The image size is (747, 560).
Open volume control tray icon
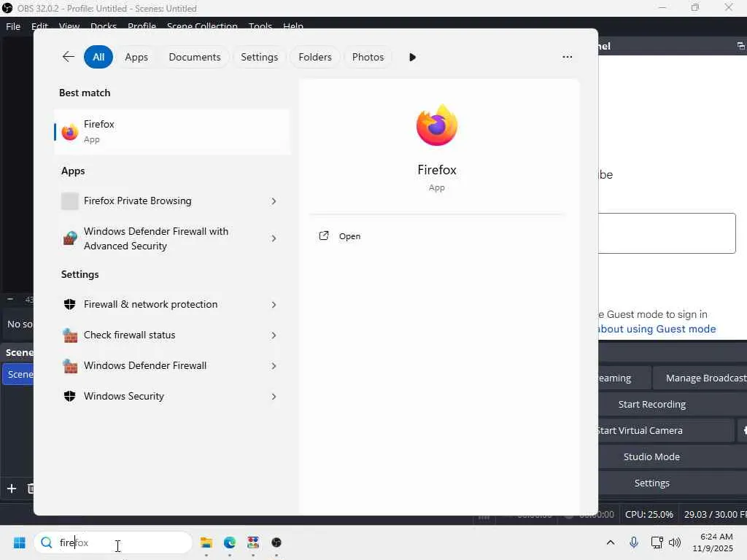pos(675,542)
